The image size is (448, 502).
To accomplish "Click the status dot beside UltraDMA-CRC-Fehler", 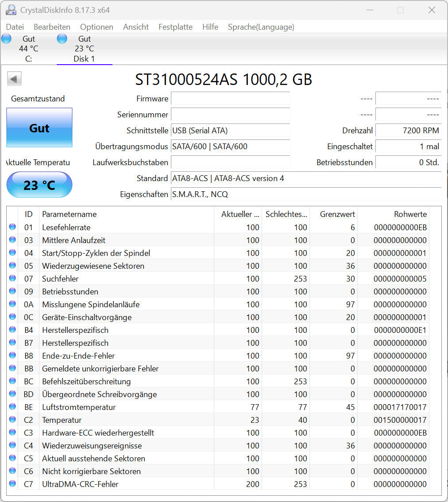I will [x=12, y=484].
